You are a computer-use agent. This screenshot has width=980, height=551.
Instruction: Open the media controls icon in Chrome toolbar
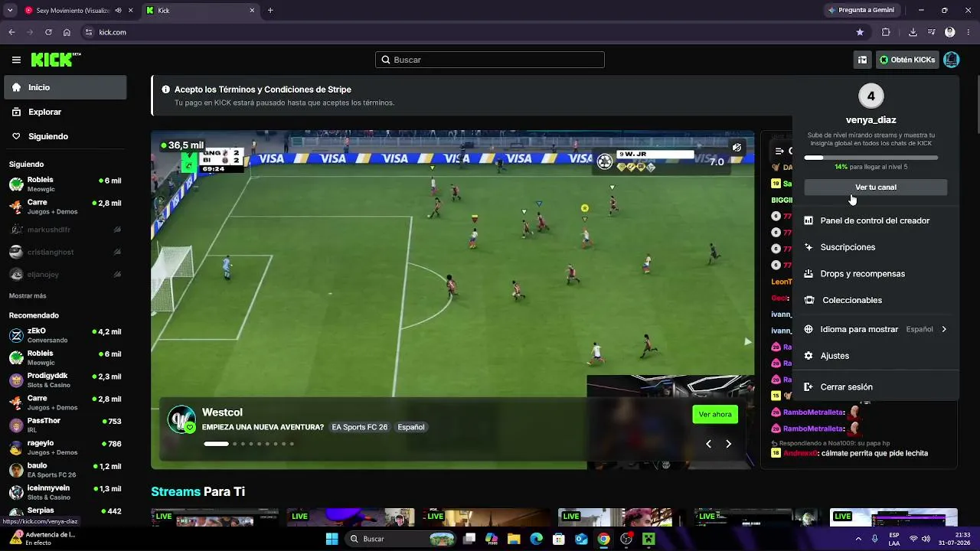(932, 32)
